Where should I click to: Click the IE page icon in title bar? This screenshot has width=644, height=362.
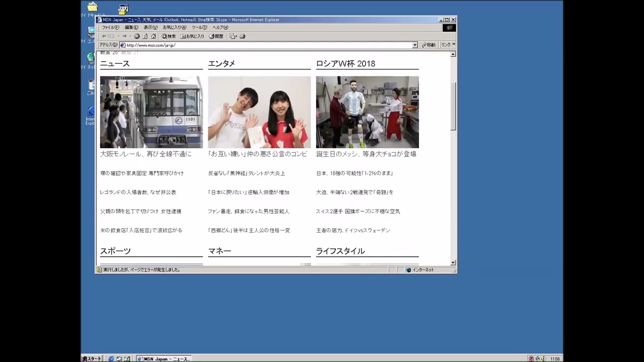click(x=99, y=20)
